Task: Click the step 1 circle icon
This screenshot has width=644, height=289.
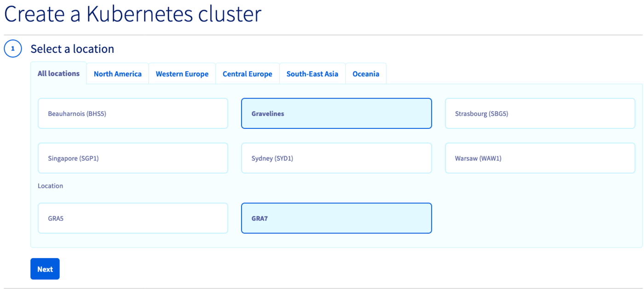Action: pyautogui.click(x=13, y=49)
